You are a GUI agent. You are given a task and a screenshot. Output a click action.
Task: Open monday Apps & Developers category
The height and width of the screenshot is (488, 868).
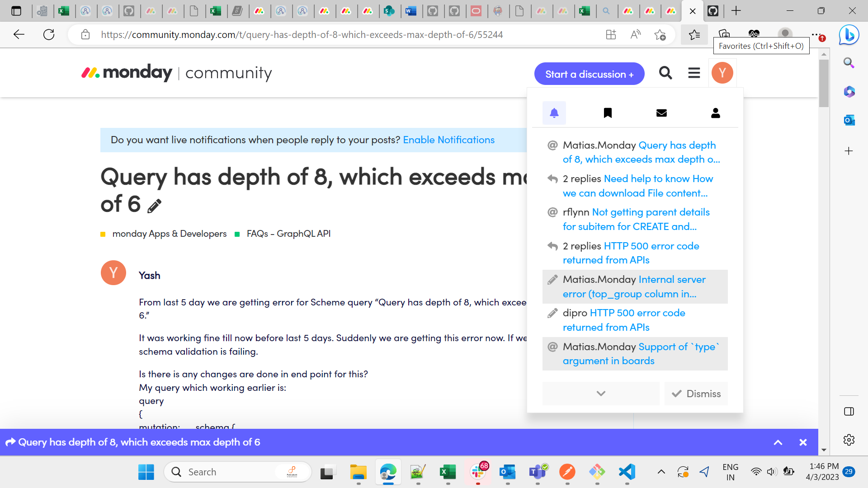point(169,234)
